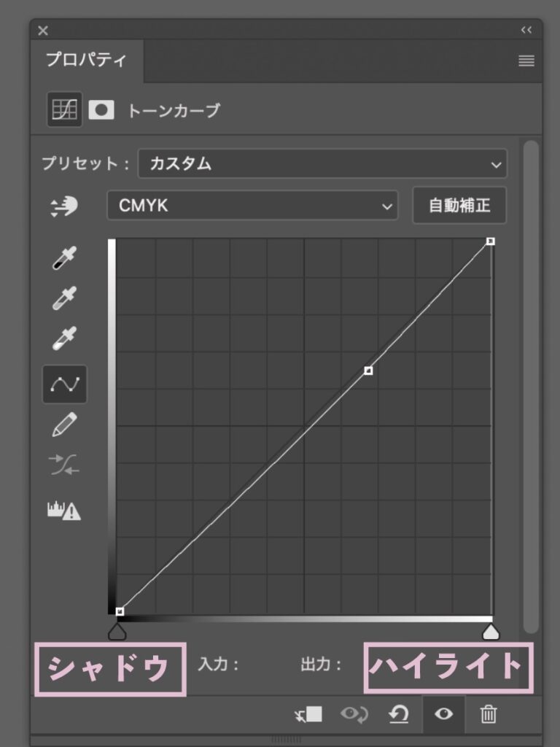Screen dimensions: 560x747
Task: Delete the adjustment layer with trash icon
Action: click(488, 714)
